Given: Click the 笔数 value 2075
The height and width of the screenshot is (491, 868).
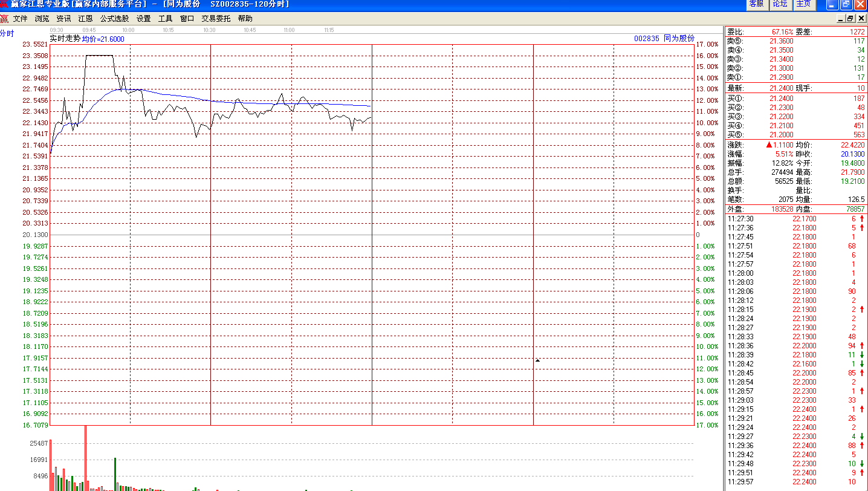Looking at the screenshot, I should click(x=786, y=200).
